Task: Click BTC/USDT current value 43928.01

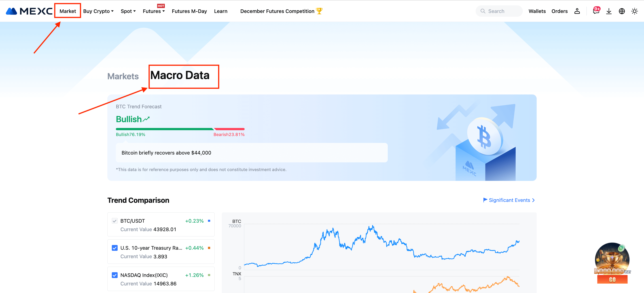Action: (165, 229)
